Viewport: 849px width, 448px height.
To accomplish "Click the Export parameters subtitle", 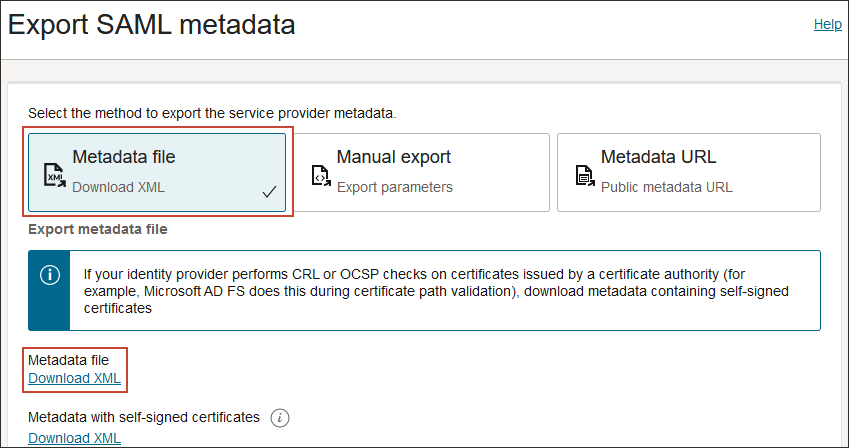I will click(394, 187).
